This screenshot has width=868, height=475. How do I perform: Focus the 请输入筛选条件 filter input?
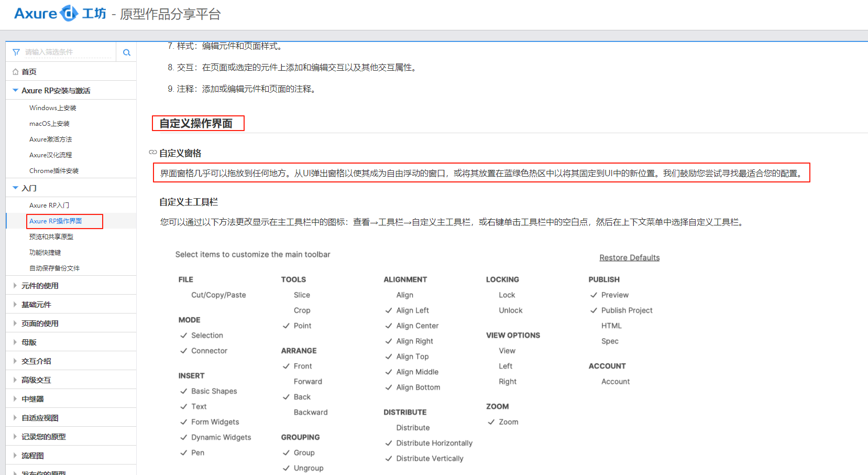(x=69, y=52)
